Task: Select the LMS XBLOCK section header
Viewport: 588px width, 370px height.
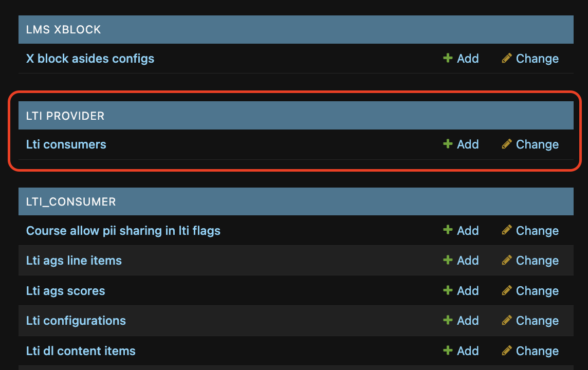Action: [x=296, y=30]
